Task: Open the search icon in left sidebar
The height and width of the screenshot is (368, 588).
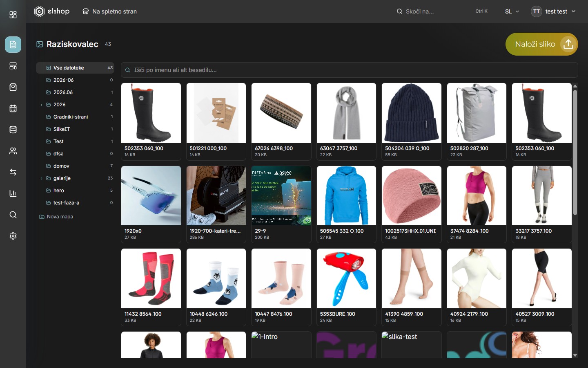Action: click(13, 215)
